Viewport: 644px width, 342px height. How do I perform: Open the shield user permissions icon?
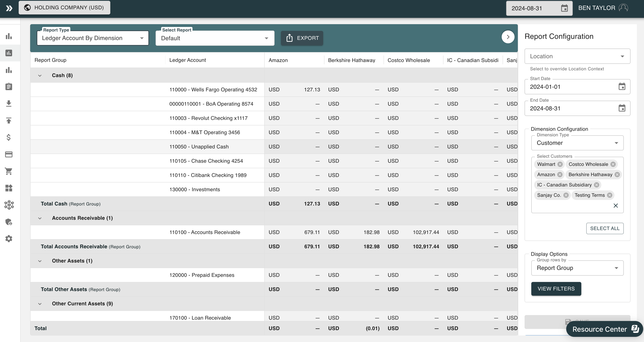point(9,222)
